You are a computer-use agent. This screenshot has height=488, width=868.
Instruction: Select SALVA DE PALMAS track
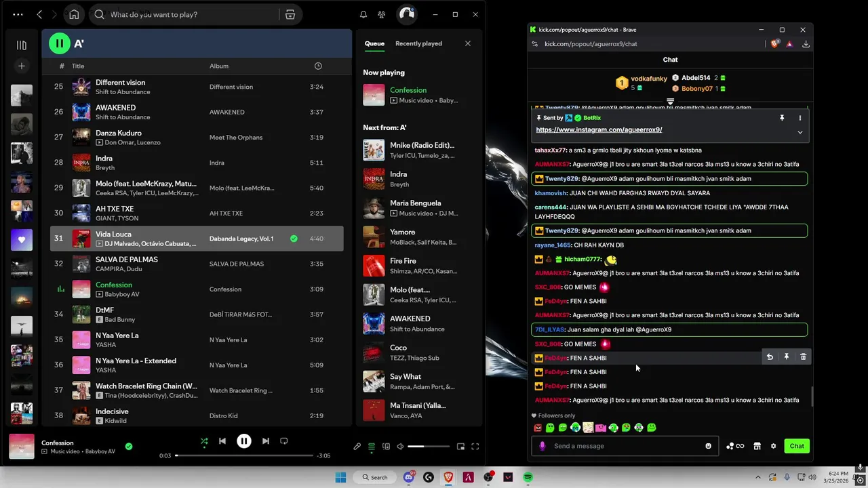(197, 264)
